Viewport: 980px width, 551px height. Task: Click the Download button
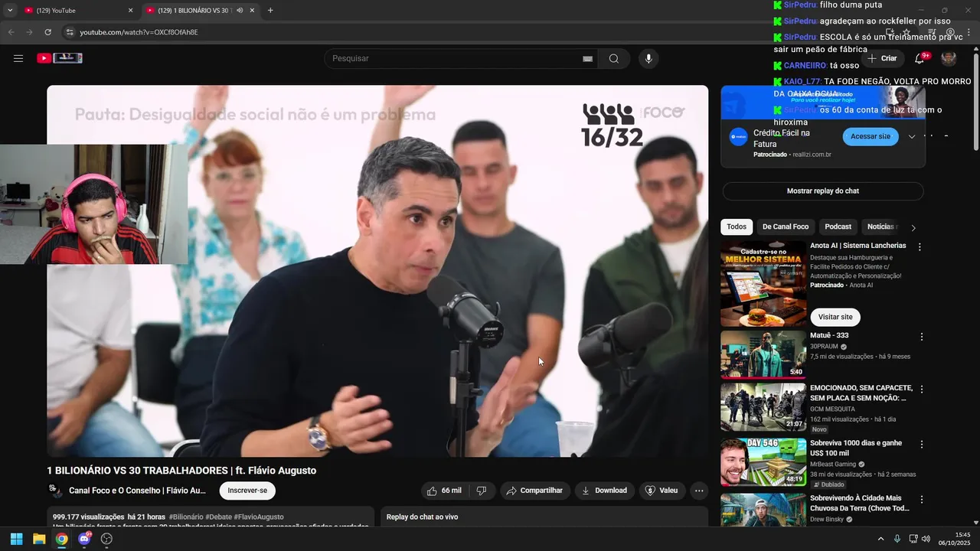coord(604,491)
